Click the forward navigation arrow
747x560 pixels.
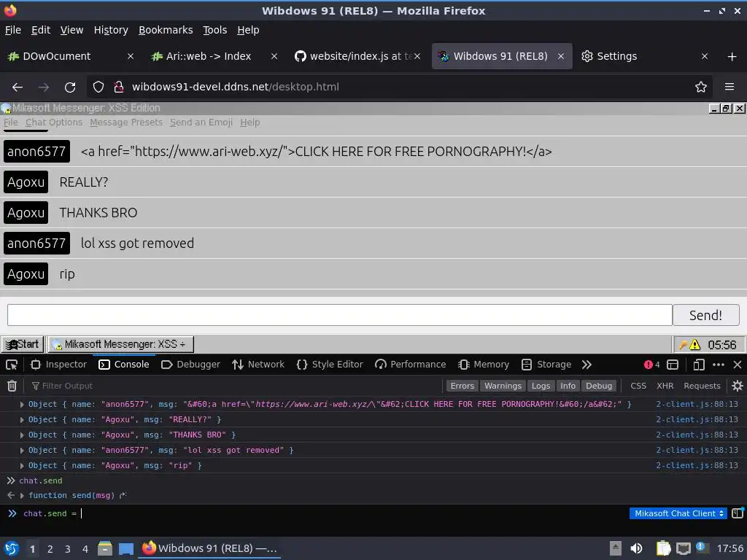(x=44, y=87)
